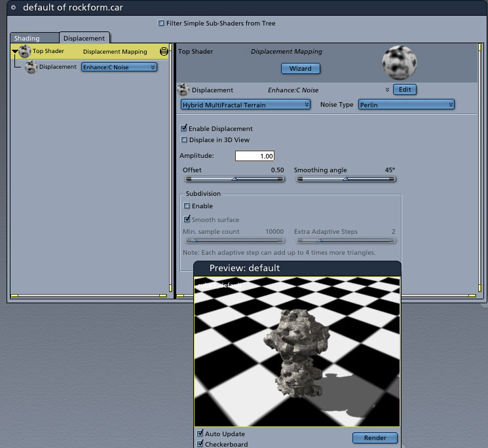
Task: Collapse the Top Shader tree triangle
Action: coord(14,52)
